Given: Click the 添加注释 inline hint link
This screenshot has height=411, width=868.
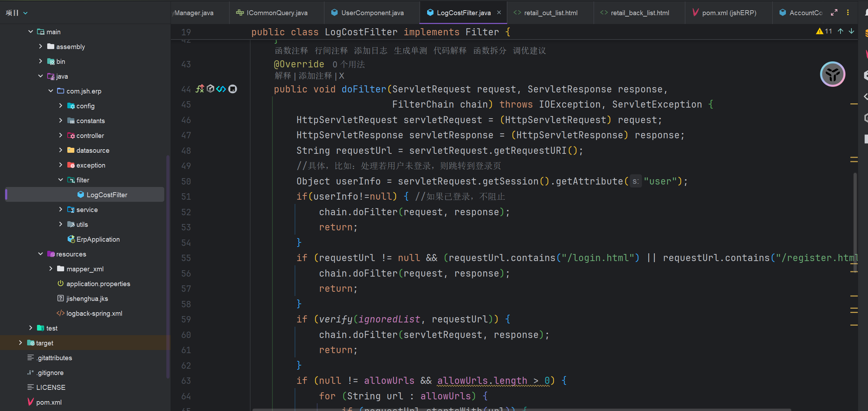Looking at the screenshot, I should [x=315, y=76].
